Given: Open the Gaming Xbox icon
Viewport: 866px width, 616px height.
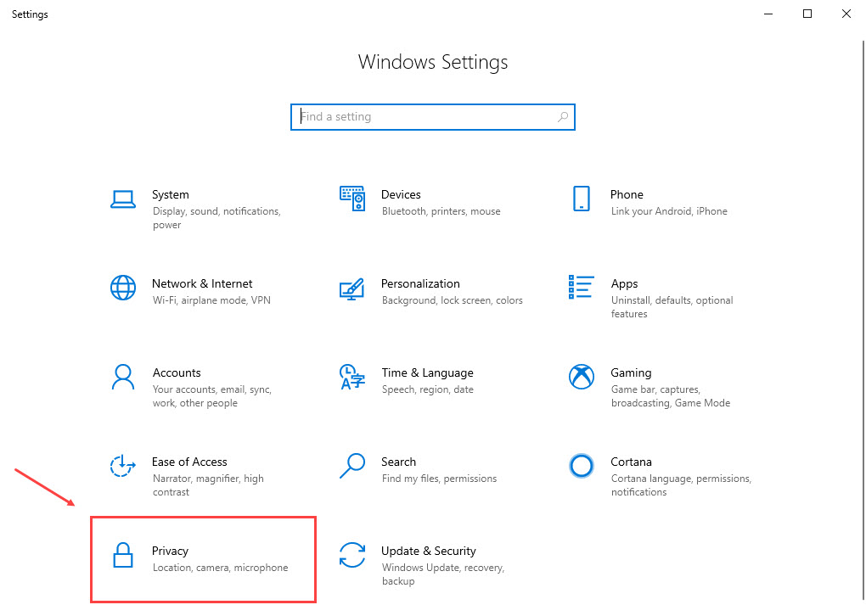Looking at the screenshot, I should coord(581,377).
